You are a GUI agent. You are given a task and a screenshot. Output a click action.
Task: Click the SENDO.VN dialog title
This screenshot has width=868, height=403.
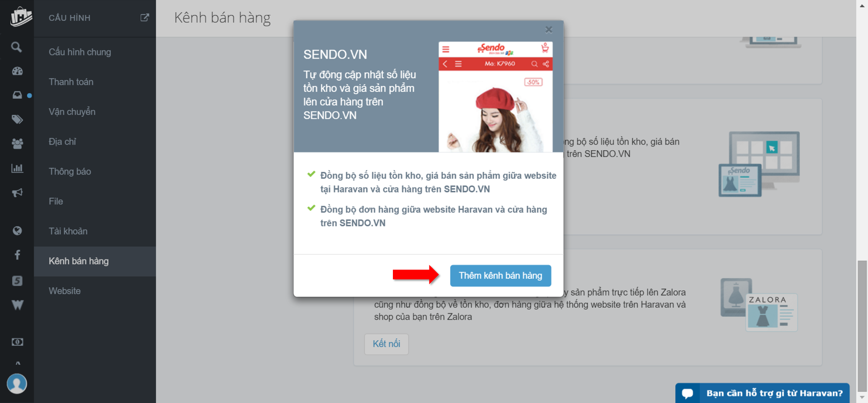(335, 55)
